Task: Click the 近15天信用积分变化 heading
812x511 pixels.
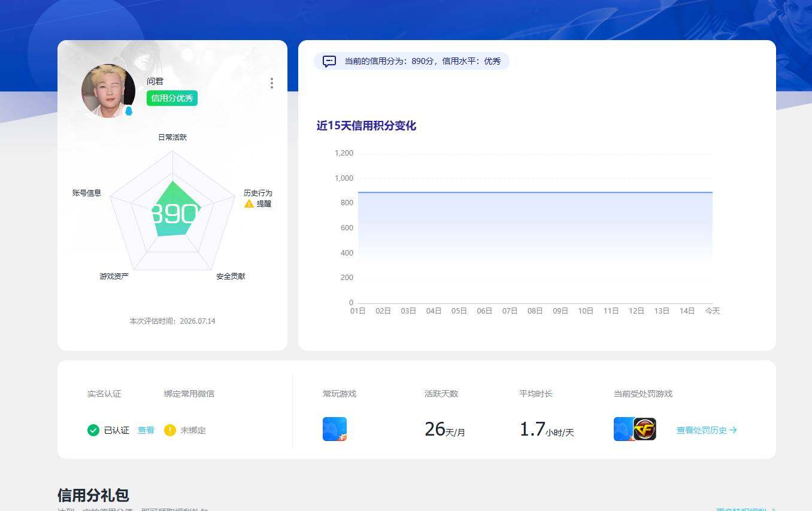Action: coord(366,126)
